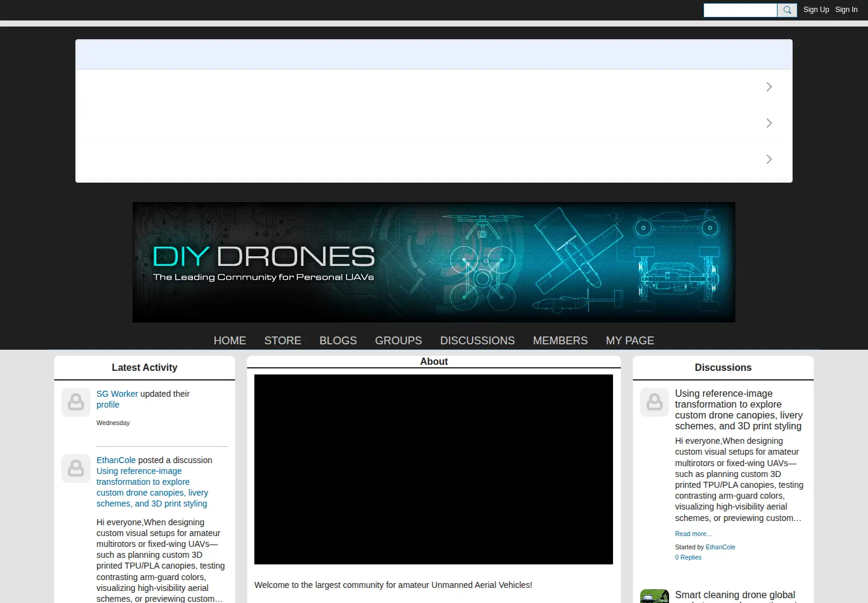Open the MEMBERS menu item
The image size is (868, 603).
pyautogui.click(x=560, y=341)
